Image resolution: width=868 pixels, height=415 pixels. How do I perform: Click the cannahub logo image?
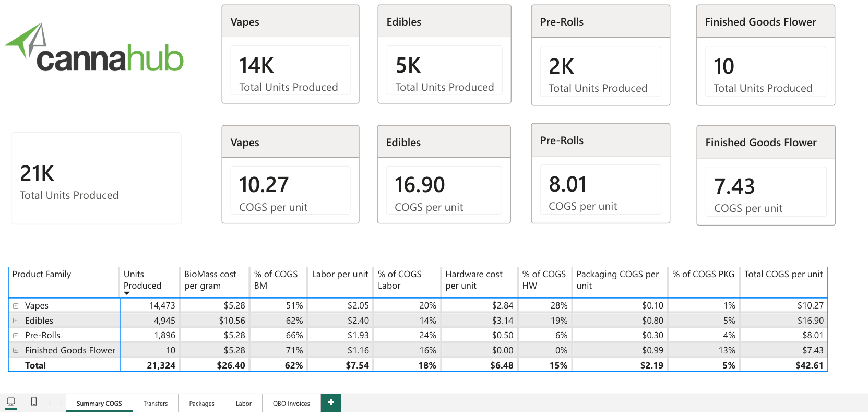tap(94, 48)
